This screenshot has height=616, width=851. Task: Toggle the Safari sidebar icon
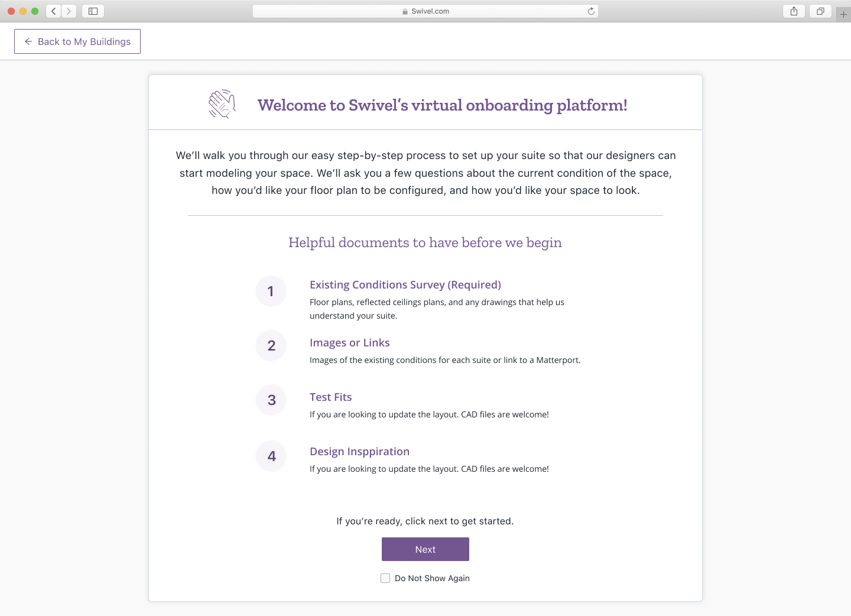(93, 11)
